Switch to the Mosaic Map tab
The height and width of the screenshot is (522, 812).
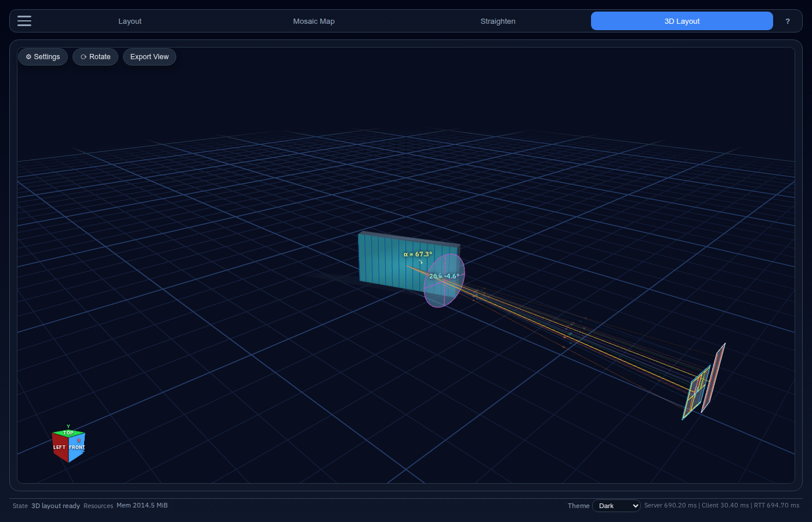(314, 21)
